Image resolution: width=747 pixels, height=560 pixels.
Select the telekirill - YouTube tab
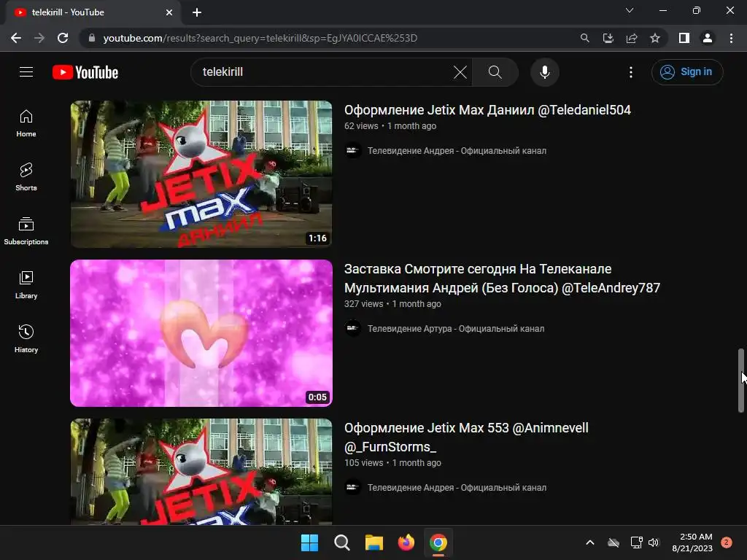pyautogui.click(x=92, y=12)
